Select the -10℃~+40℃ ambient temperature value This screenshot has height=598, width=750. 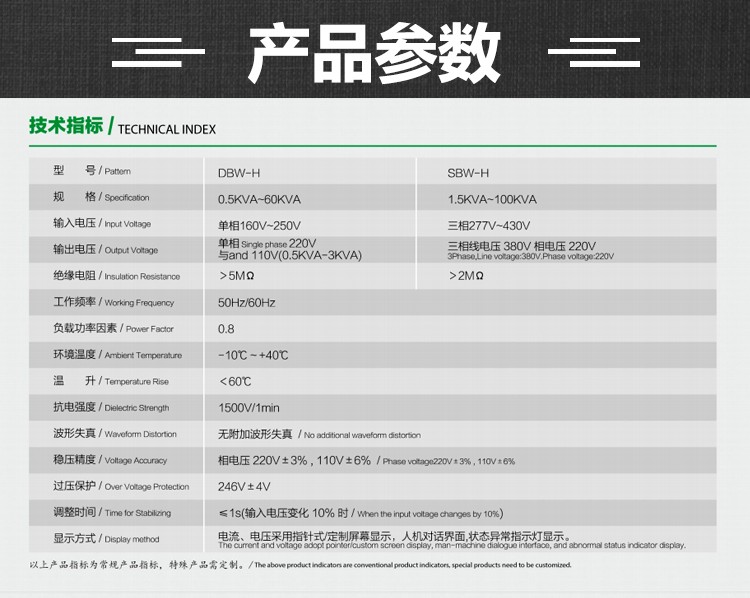click(253, 355)
